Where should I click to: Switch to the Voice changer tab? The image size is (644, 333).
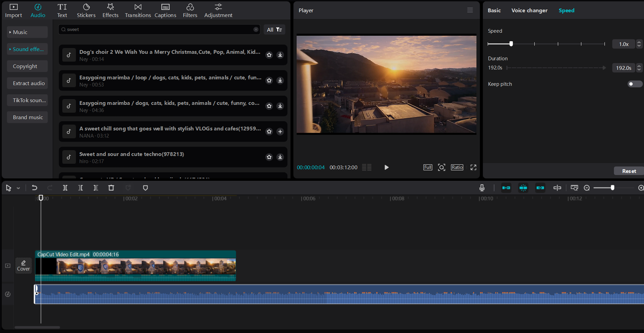point(529,11)
